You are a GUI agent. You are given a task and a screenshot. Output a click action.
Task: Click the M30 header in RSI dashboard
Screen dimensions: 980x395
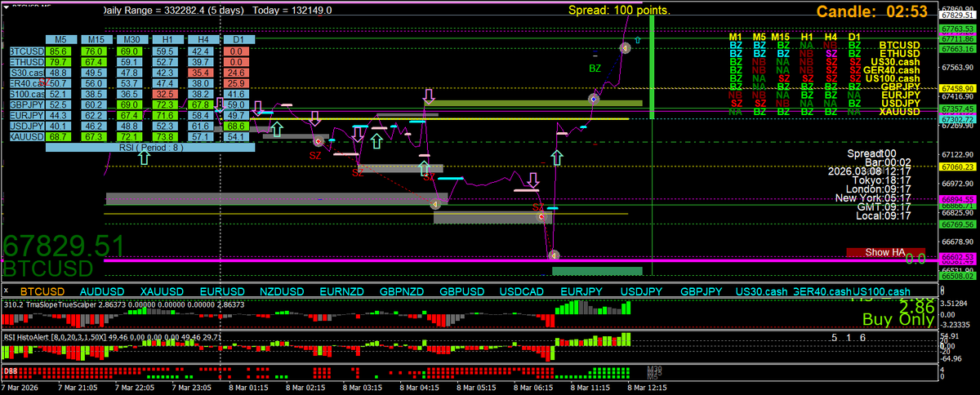[x=131, y=39]
